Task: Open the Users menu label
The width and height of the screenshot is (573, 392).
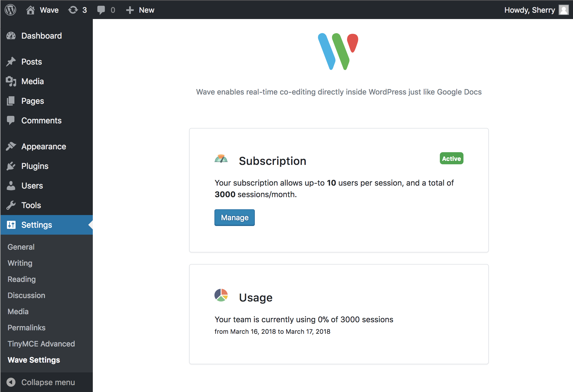Action: pos(32,186)
